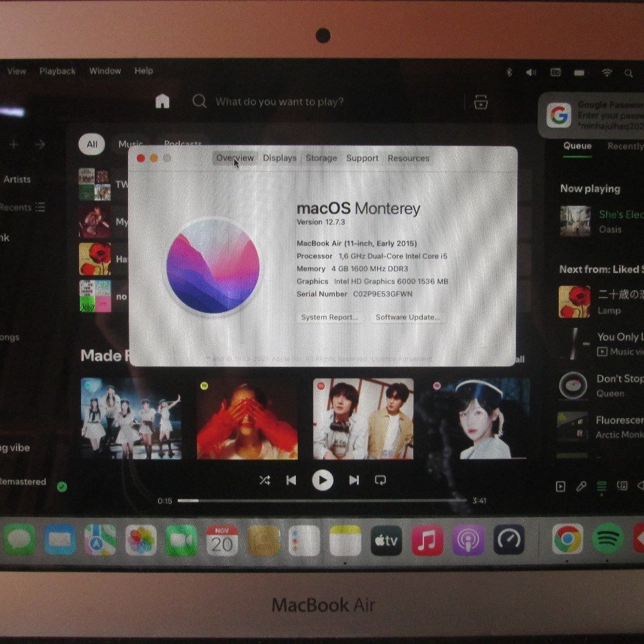This screenshot has height=644, width=644.
Task: Open Calendar from the Dock
Action: (x=222, y=539)
